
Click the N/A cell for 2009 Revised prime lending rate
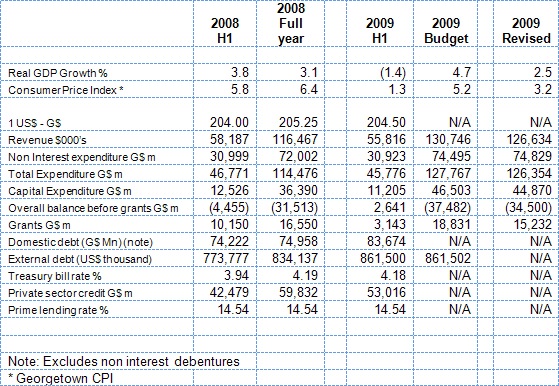pyautogui.click(x=541, y=309)
